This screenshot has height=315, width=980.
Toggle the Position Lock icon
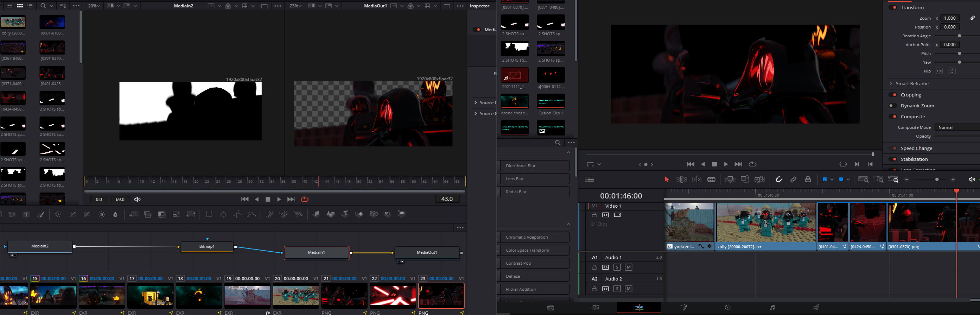pos(808,179)
